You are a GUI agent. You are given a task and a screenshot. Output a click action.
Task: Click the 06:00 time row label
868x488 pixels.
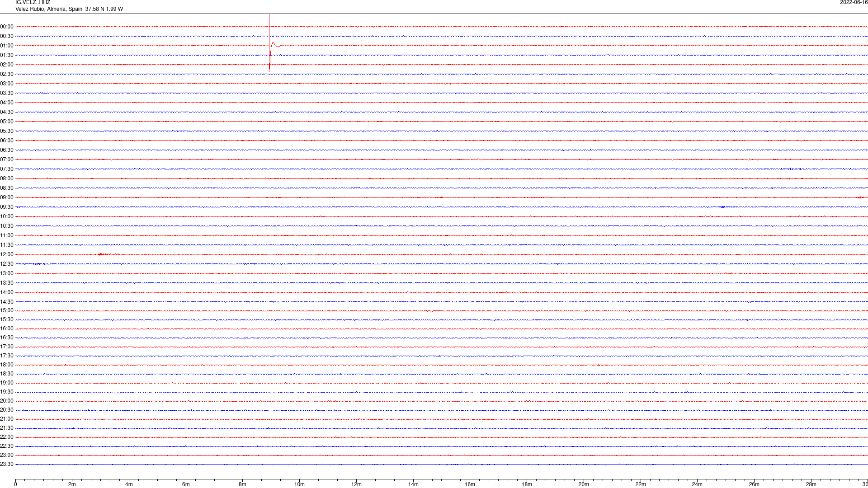pos(7,141)
